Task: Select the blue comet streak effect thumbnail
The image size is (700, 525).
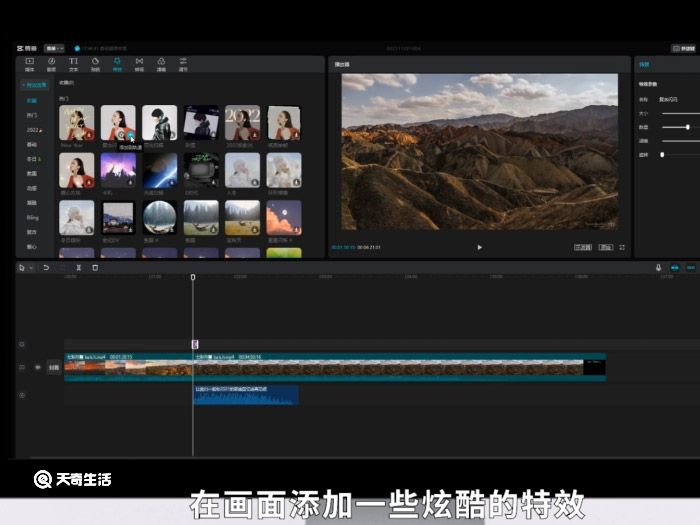Action: pyautogui.click(x=159, y=171)
